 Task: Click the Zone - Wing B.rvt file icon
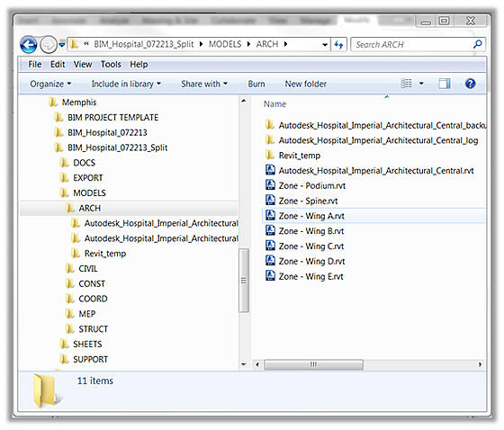click(x=270, y=230)
